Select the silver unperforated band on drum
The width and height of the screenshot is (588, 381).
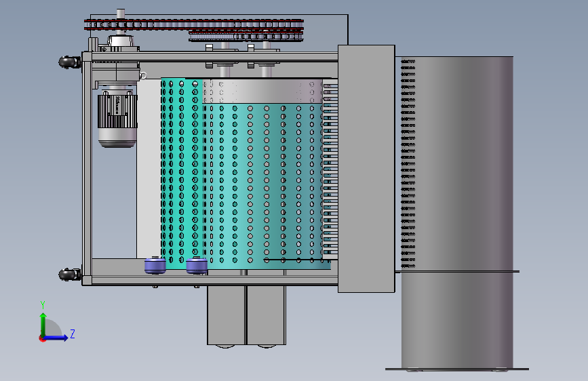tap(262, 91)
